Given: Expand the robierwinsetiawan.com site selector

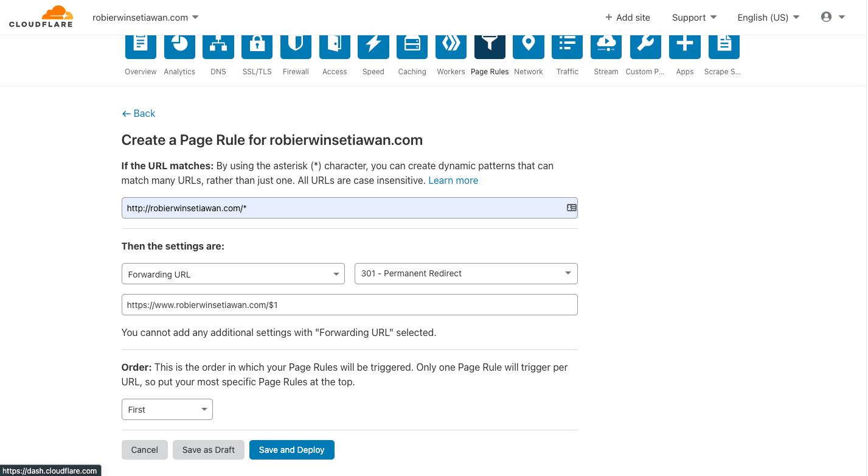Looking at the screenshot, I should (x=145, y=17).
